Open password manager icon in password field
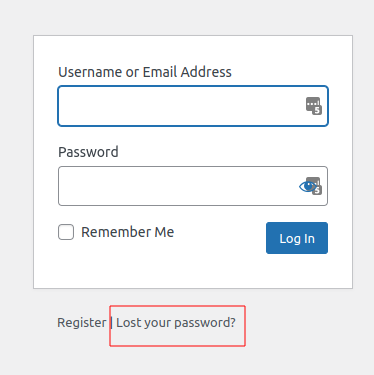Viewport: 374px width, 375px height. coord(317,186)
